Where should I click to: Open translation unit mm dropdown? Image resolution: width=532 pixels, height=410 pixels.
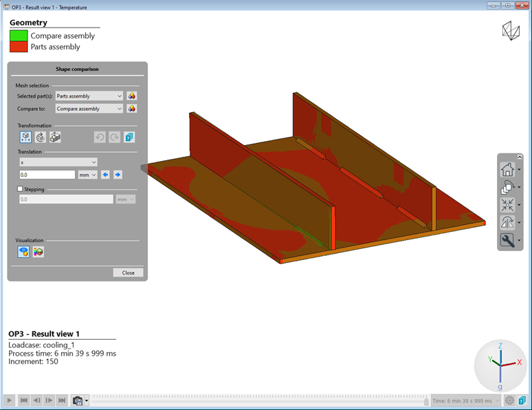tap(88, 175)
